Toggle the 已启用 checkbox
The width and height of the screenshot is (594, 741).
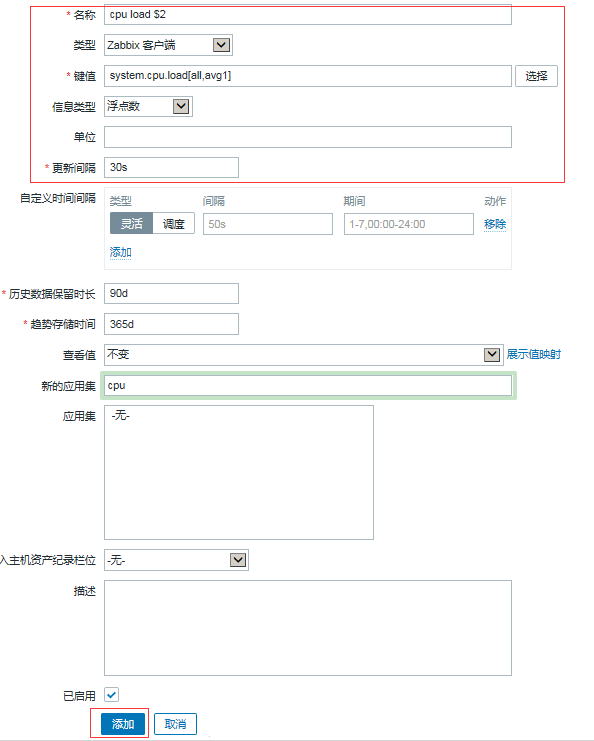click(112, 695)
